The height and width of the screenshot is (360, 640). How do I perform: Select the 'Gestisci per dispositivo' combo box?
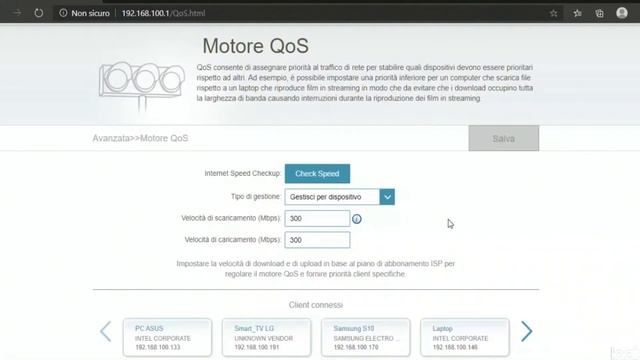(340, 197)
